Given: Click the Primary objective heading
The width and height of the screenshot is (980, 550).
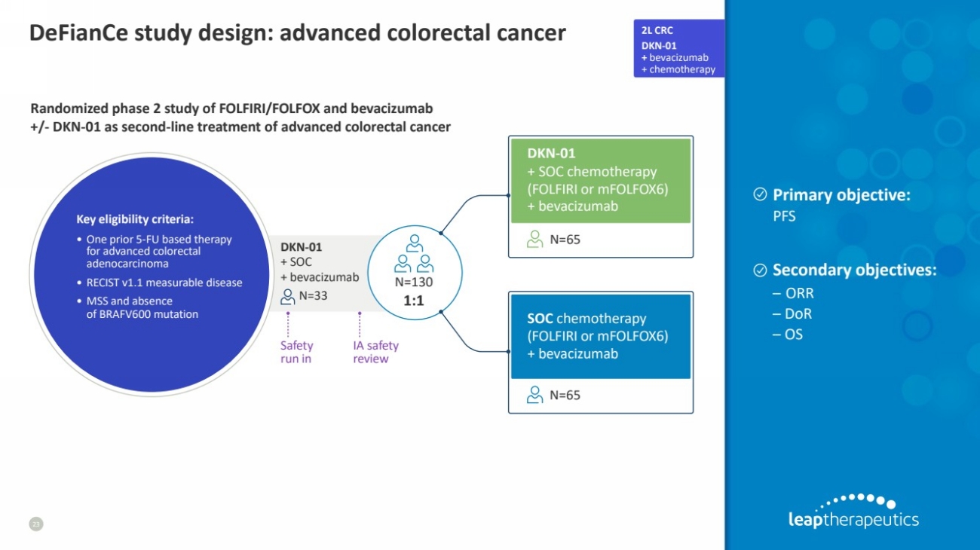Looking at the screenshot, I should pos(841,195).
